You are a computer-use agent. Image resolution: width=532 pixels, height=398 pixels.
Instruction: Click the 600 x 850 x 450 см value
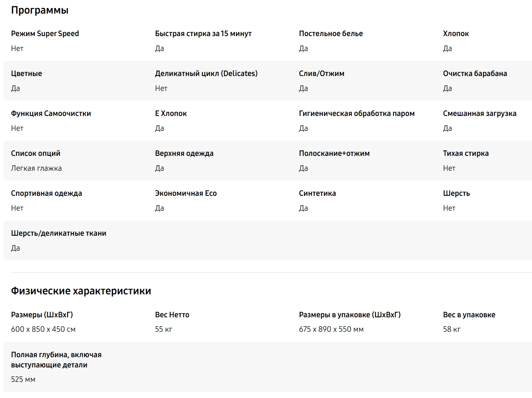(x=43, y=329)
